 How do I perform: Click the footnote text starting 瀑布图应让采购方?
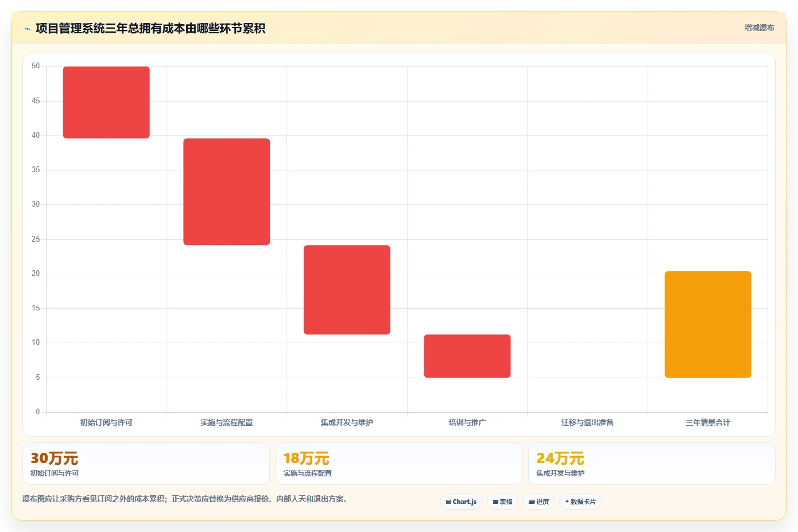coord(185,499)
